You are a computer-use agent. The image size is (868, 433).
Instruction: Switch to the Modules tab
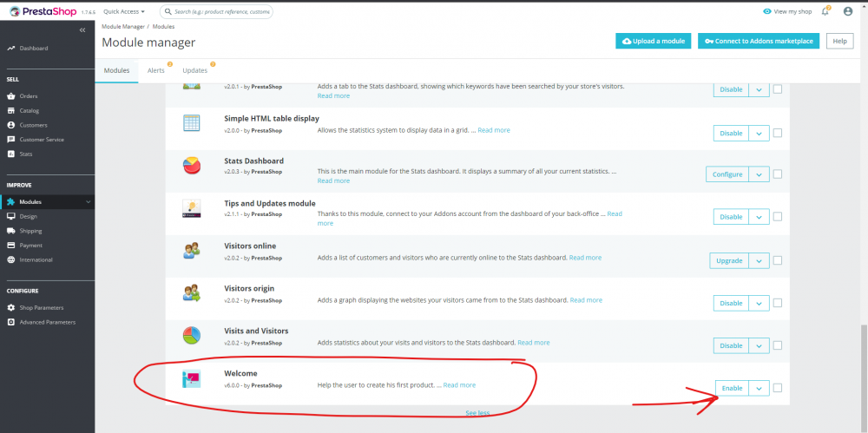(x=117, y=71)
